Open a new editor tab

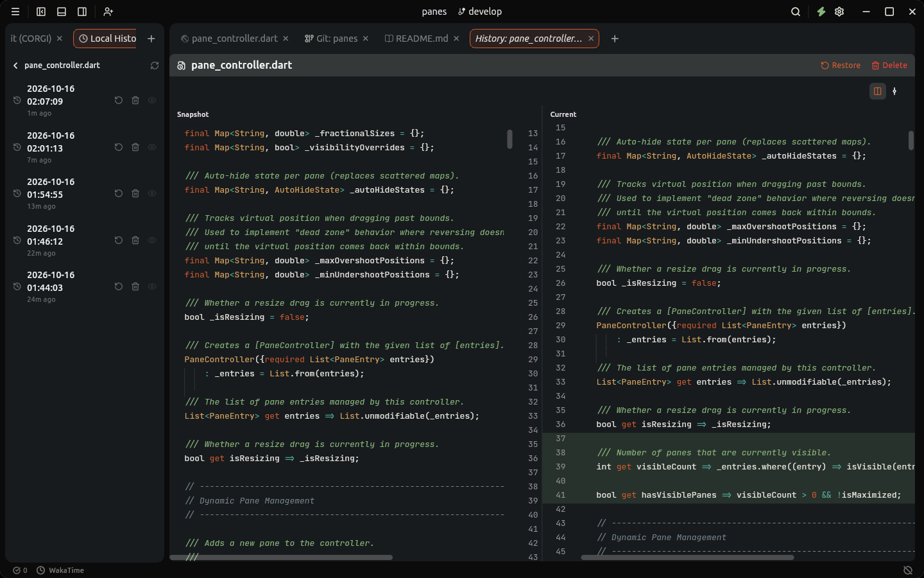(615, 39)
